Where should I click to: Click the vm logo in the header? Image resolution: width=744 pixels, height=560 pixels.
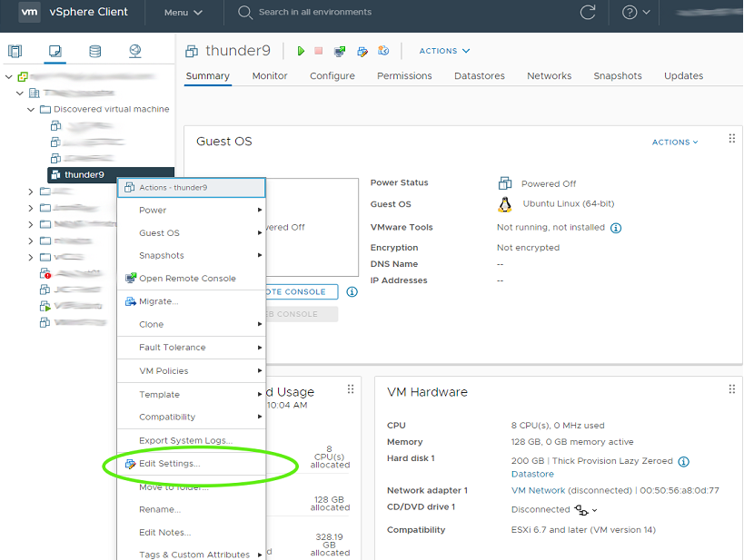(x=29, y=12)
